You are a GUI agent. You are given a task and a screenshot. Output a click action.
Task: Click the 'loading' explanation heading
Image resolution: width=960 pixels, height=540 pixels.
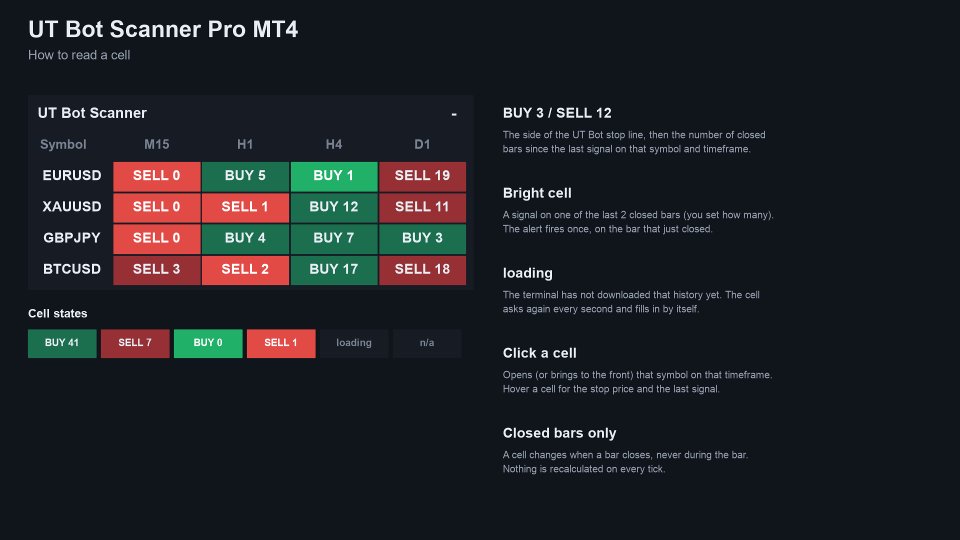(528, 274)
